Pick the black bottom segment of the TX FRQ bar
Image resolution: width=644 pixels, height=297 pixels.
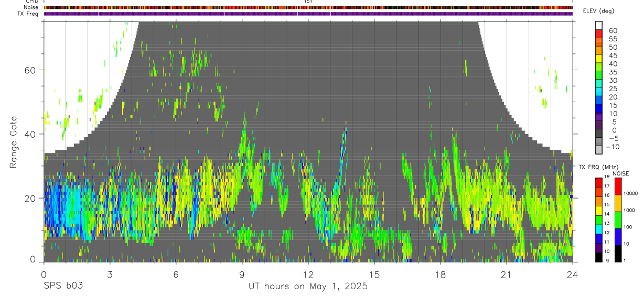[x=598, y=257]
